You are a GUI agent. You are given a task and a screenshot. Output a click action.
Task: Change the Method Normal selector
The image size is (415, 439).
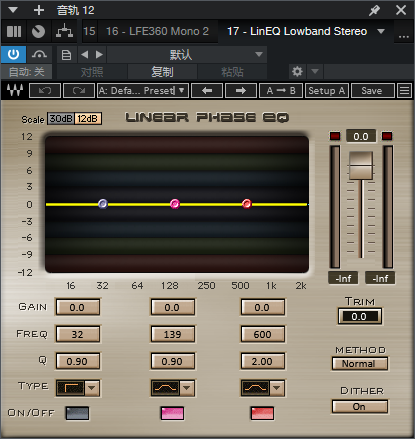pos(360,363)
